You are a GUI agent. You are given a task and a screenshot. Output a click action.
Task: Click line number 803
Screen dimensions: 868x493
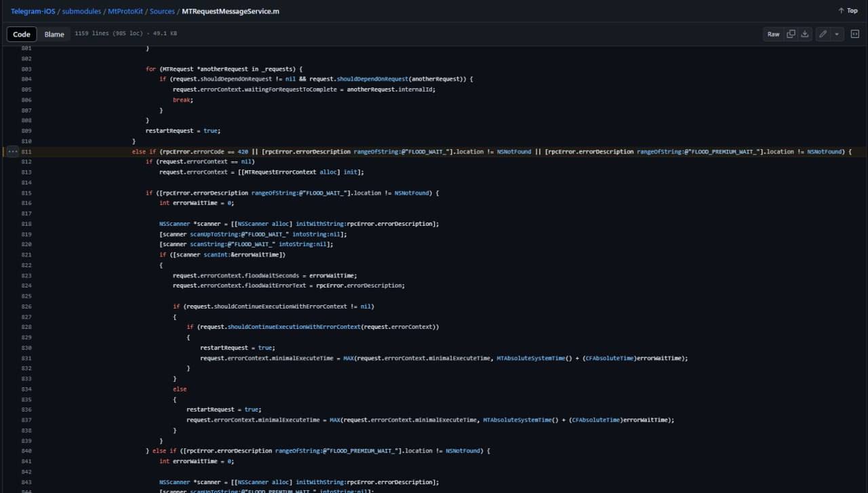[26, 69]
